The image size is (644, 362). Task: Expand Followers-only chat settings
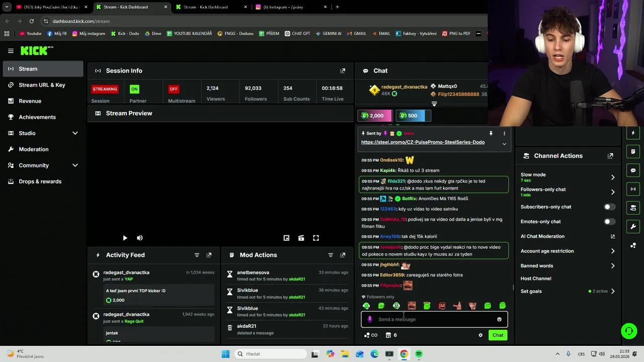pos(612,192)
